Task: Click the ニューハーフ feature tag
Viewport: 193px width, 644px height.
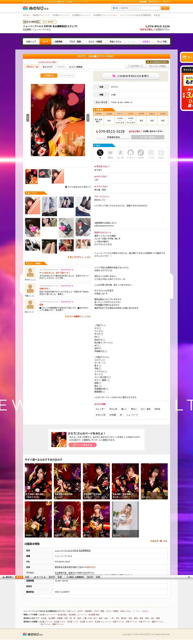Action: click(132, 415)
